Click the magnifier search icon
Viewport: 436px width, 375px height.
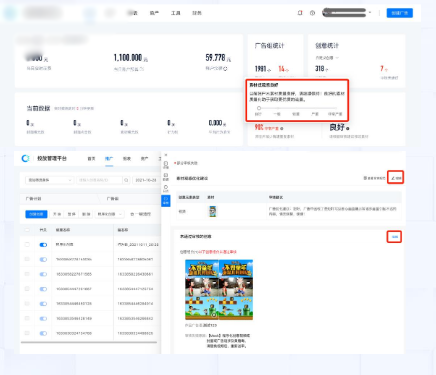126,180
